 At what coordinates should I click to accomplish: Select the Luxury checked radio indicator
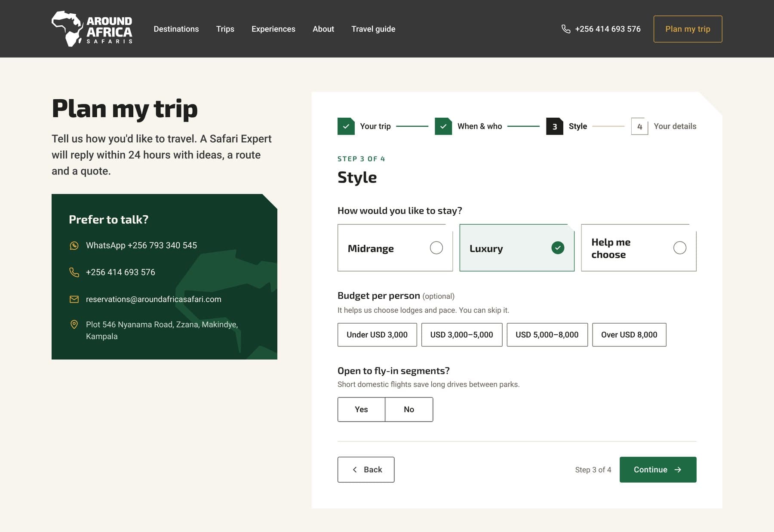[558, 248]
